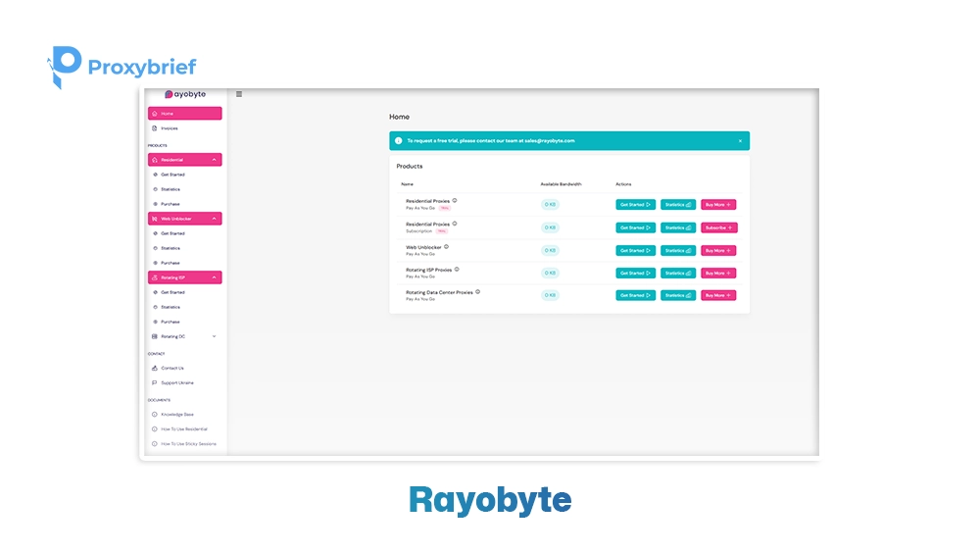Click info icon beside Rotating ISP Proxies
The image size is (980, 552).
(457, 270)
